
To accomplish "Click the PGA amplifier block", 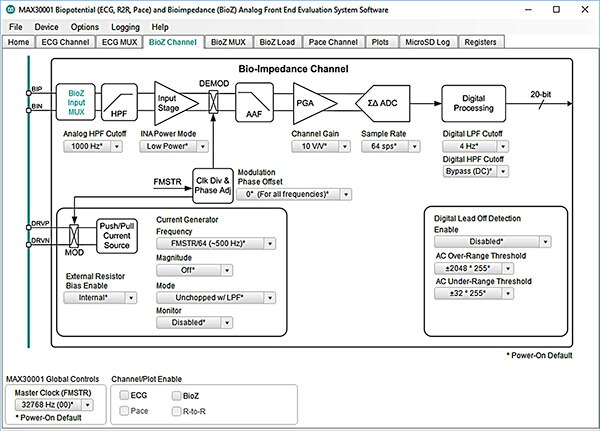I will 310,102.
